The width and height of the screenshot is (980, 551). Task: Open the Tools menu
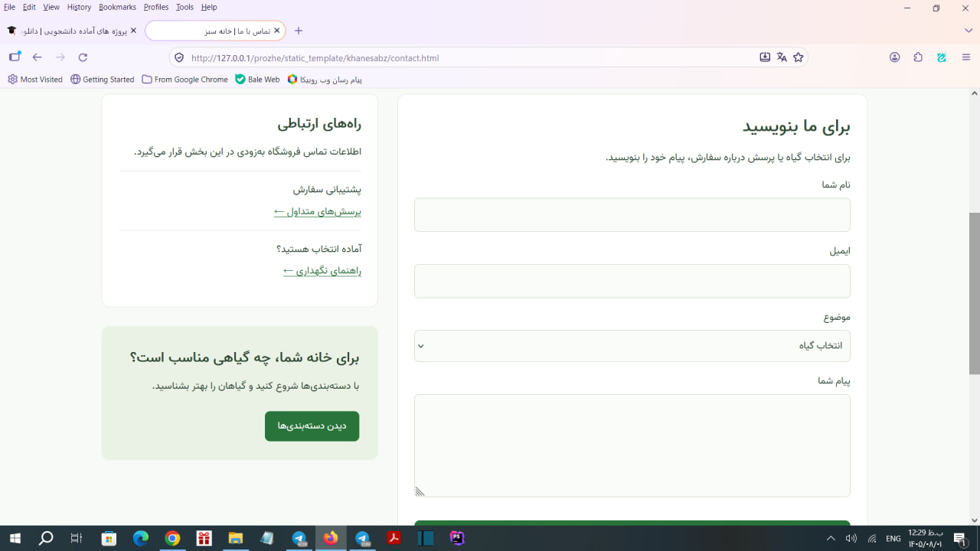[185, 7]
